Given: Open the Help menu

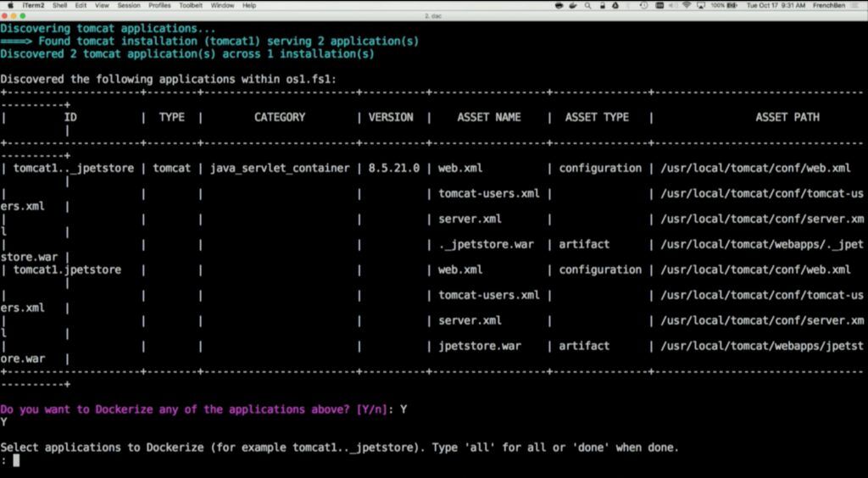Looking at the screenshot, I should click(x=249, y=5).
